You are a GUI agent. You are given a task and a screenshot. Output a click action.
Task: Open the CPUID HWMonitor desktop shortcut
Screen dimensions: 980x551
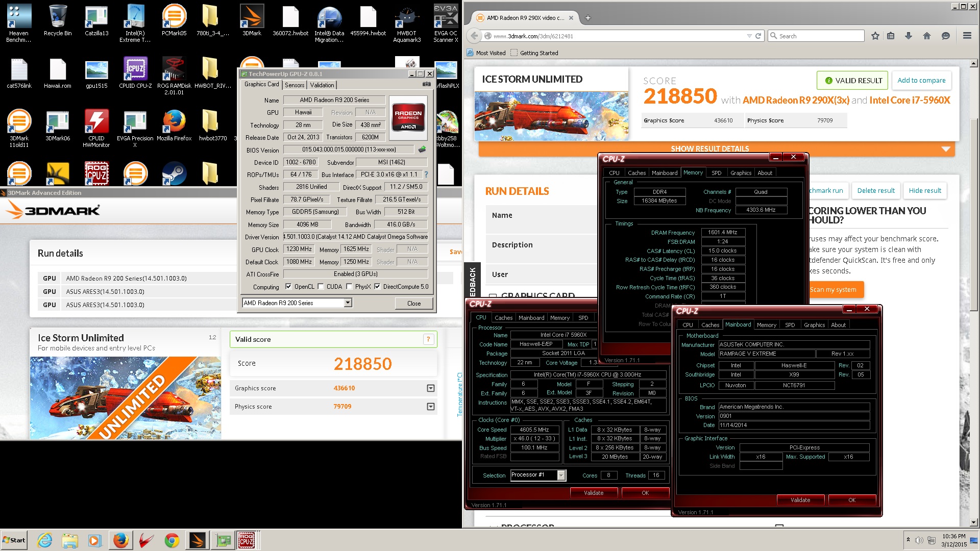pyautogui.click(x=96, y=128)
